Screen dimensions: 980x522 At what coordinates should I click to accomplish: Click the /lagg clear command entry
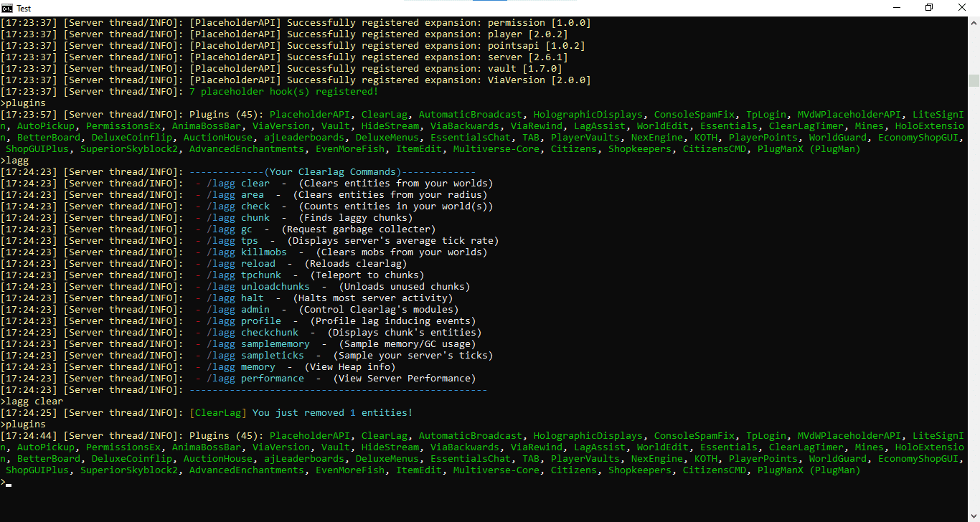click(x=237, y=184)
